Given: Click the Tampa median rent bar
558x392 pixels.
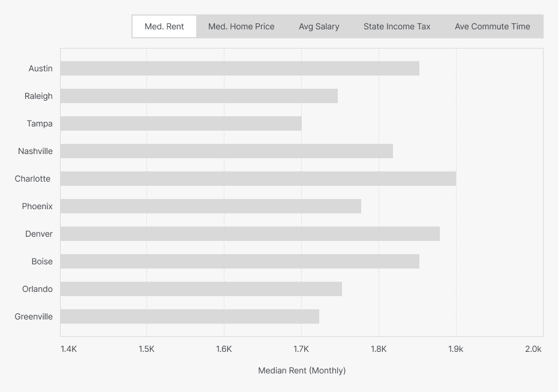Looking at the screenshot, I should [181, 123].
